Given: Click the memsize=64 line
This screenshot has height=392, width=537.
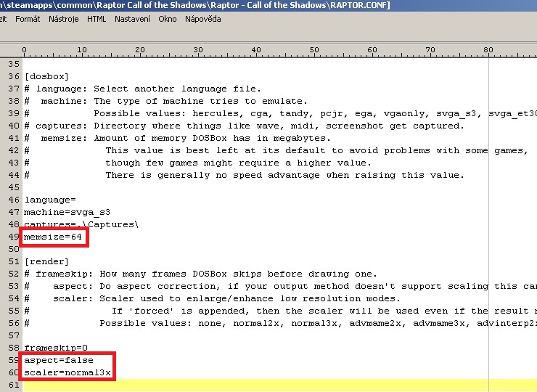Looking at the screenshot, I should [x=53, y=237].
